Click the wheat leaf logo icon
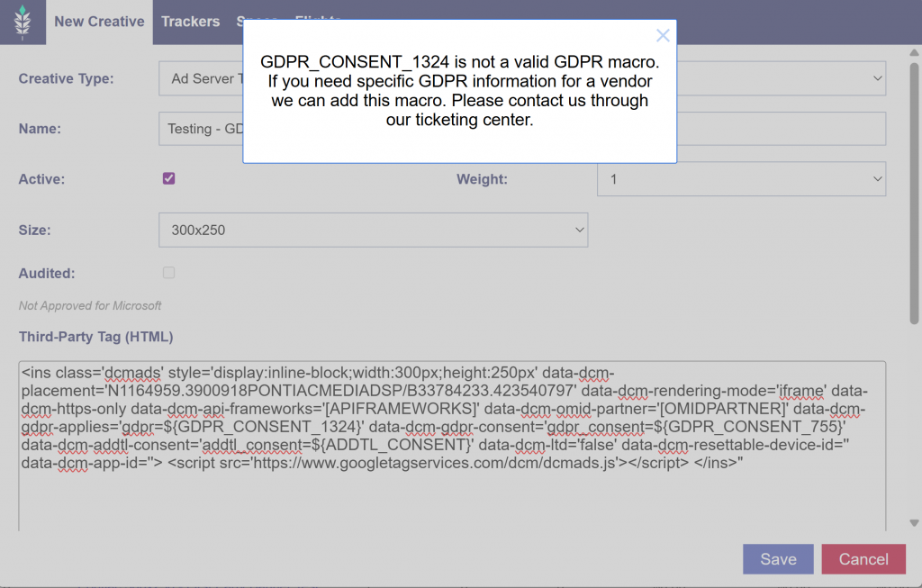The width and height of the screenshot is (922, 588). pyautogui.click(x=23, y=22)
